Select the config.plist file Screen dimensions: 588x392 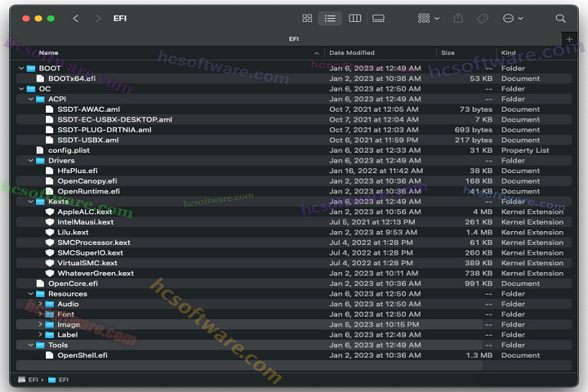69,150
